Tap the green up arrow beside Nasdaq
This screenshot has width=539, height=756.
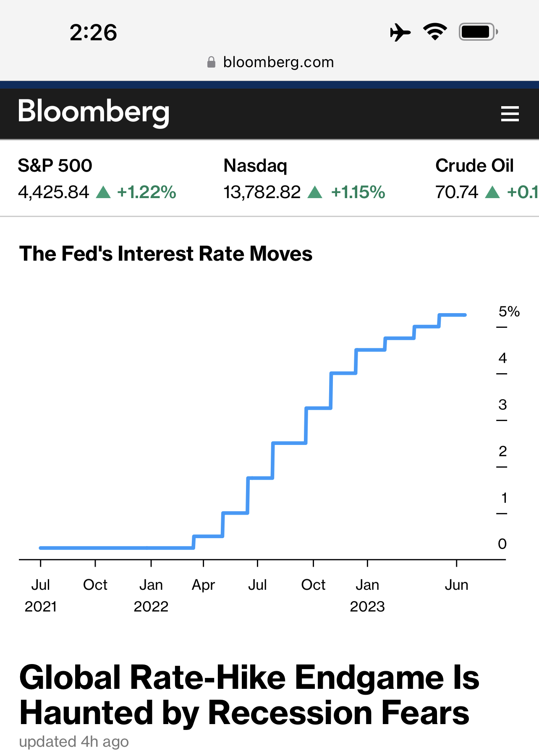(315, 193)
